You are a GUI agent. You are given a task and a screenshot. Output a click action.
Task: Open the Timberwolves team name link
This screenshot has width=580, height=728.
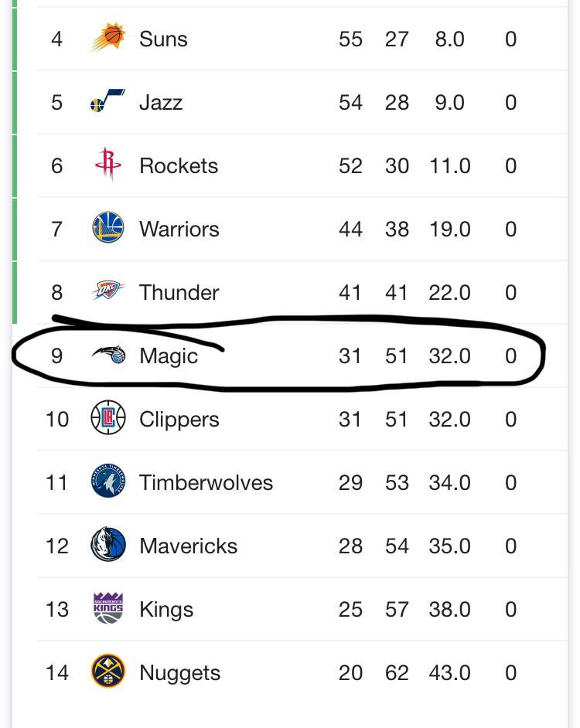pyautogui.click(x=206, y=483)
